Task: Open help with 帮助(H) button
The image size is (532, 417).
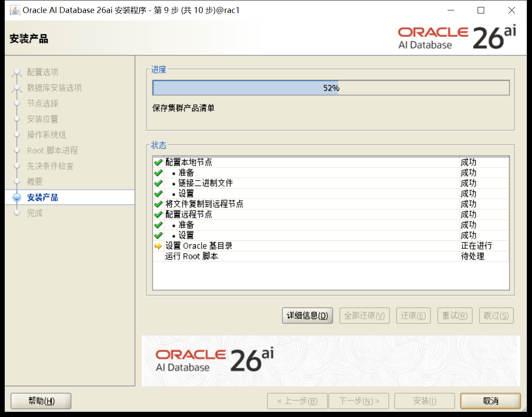Action: tap(41, 401)
